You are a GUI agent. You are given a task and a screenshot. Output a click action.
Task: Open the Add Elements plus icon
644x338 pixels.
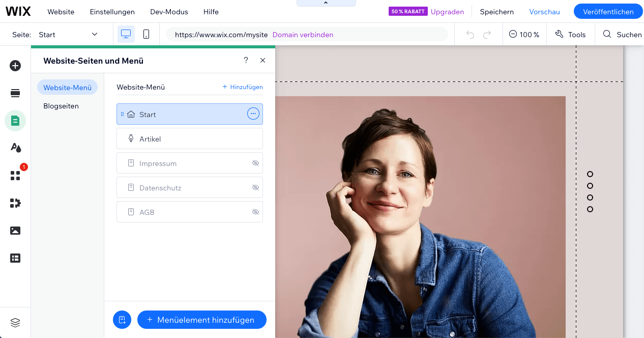click(x=15, y=66)
